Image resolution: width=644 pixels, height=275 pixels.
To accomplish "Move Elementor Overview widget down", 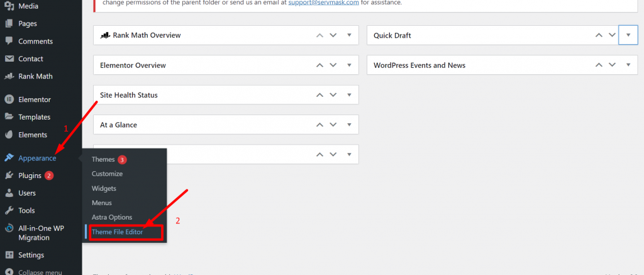I will [333, 65].
